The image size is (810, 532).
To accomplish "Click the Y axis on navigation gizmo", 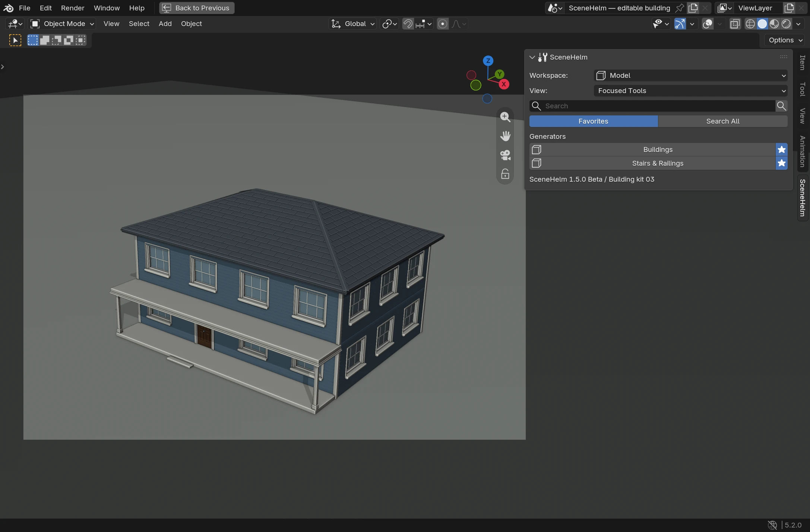I will 499,74.
